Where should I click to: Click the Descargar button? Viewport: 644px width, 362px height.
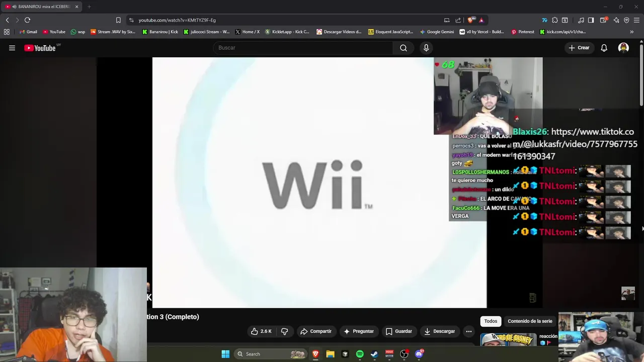(439, 331)
